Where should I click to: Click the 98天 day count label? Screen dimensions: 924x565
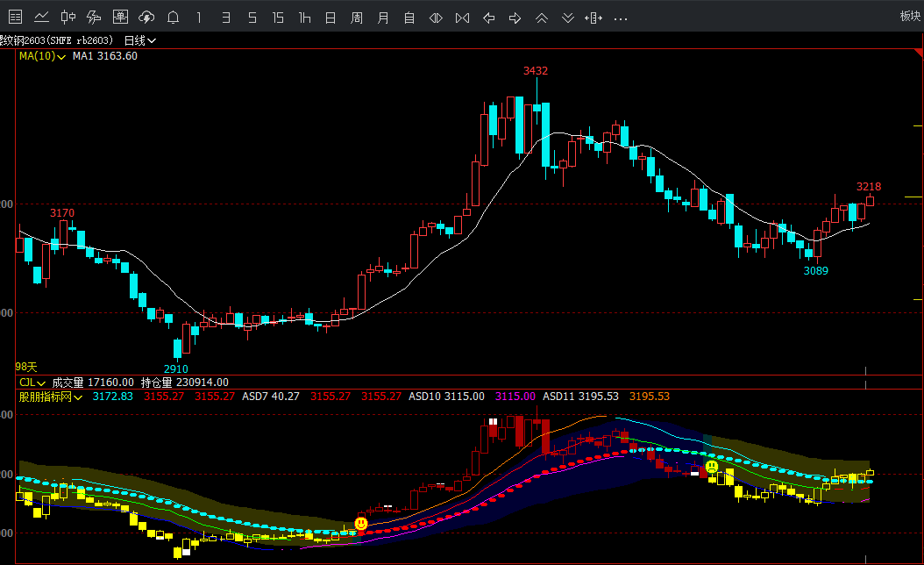point(26,367)
